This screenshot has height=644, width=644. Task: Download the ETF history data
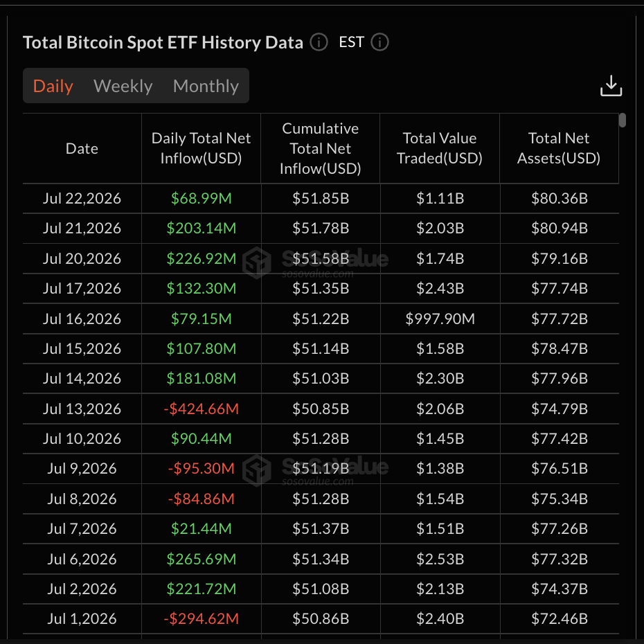[611, 85]
